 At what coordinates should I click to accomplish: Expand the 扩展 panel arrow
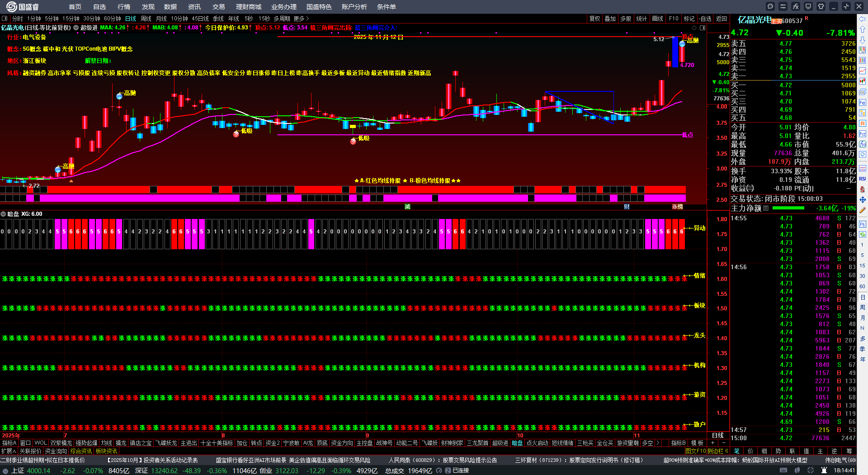click(9, 451)
